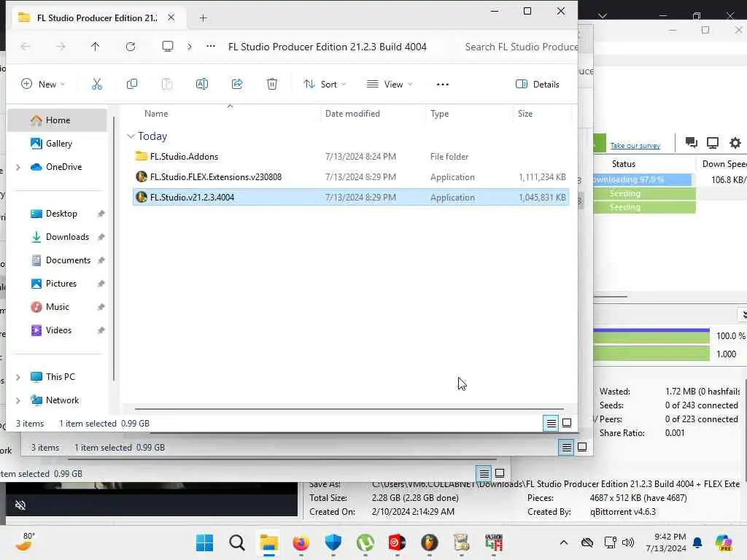Open uTorrent from the taskbar
Screen dimensions: 747x560
[365, 542]
